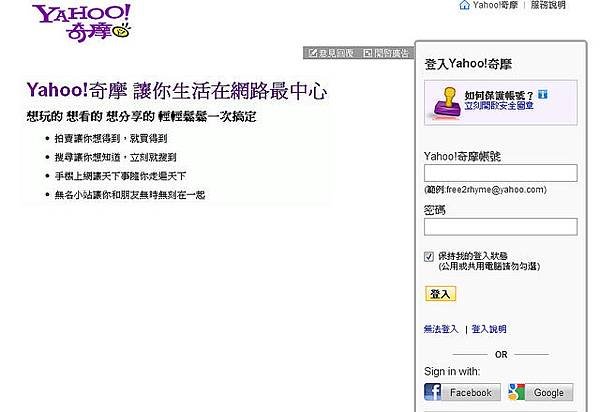Image resolution: width=600 pixels, height=412 pixels.
Task: Click the Google logo icon
Action: (x=517, y=392)
